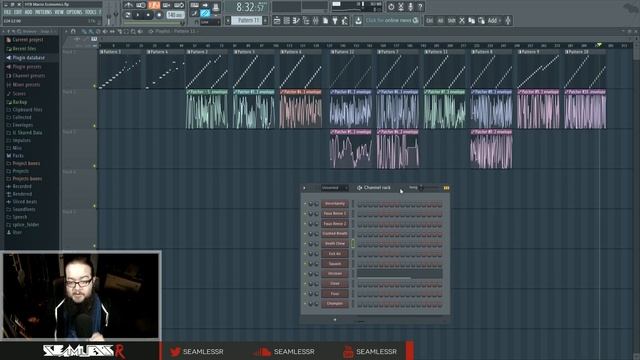Click the Ctrl button in toolbar
Viewport: 640px width, 360px height.
click(x=429, y=20)
